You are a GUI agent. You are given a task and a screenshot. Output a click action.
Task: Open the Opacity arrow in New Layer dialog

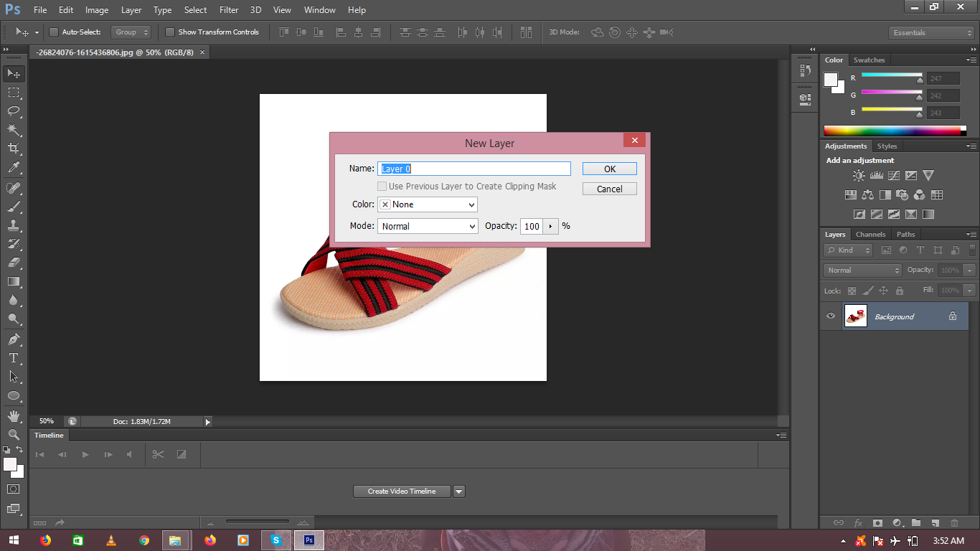[x=550, y=226]
